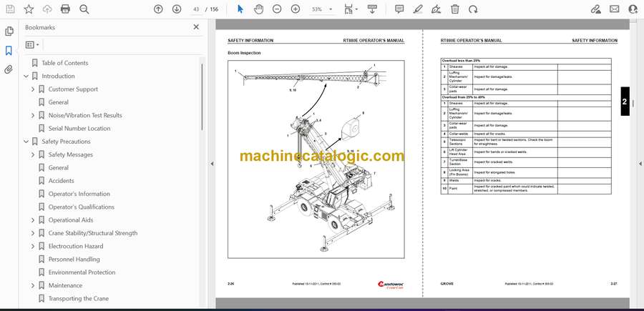The height and width of the screenshot is (311, 644).
Task: Open the sign document tool
Action: click(x=436, y=9)
